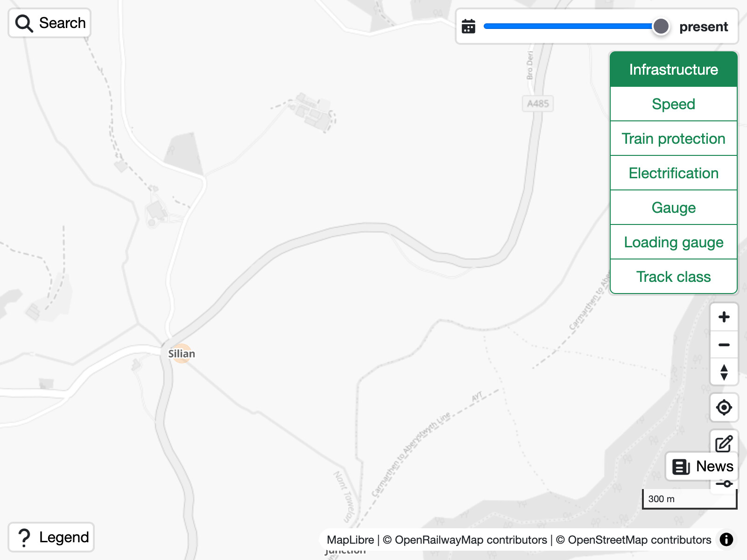This screenshot has height=560, width=747.
Task: Click the year slider handle
Action: pyautogui.click(x=661, y=27)
